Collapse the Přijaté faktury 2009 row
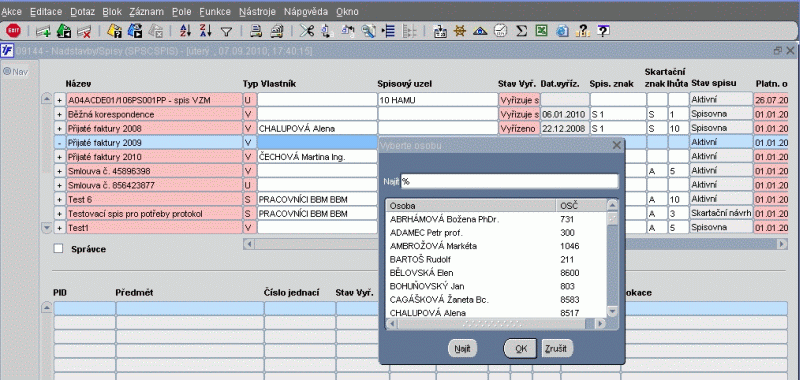Viewport: 800px width, 380px height. coord(60,143)
